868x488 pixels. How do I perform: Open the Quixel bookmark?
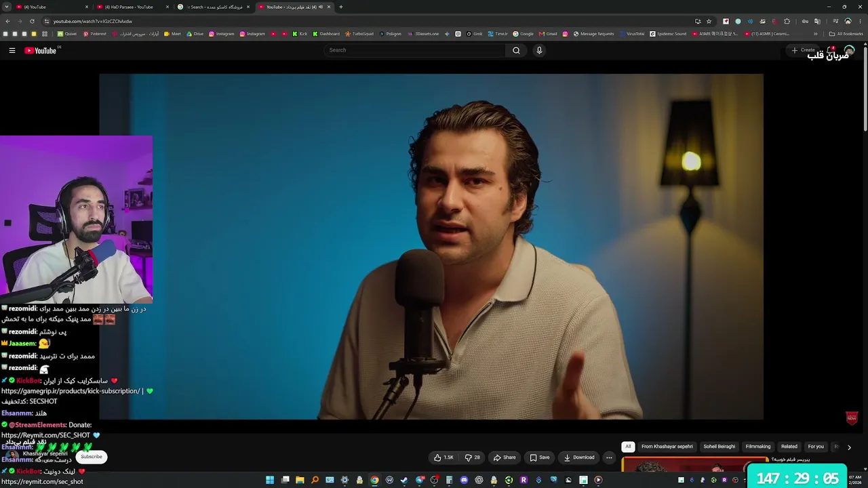pyautogui.click(x=67, y=34)
